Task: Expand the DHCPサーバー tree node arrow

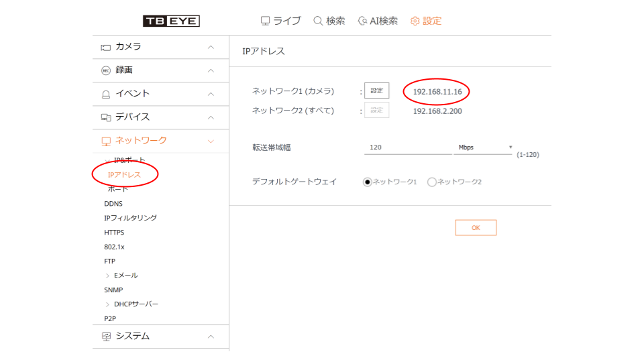Action: coord(107,304)
